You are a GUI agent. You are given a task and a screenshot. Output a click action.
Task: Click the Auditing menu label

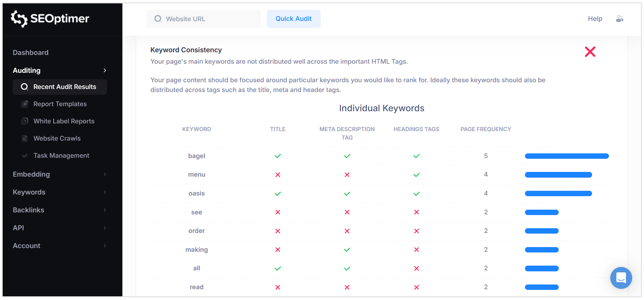[x=27, y=70]
